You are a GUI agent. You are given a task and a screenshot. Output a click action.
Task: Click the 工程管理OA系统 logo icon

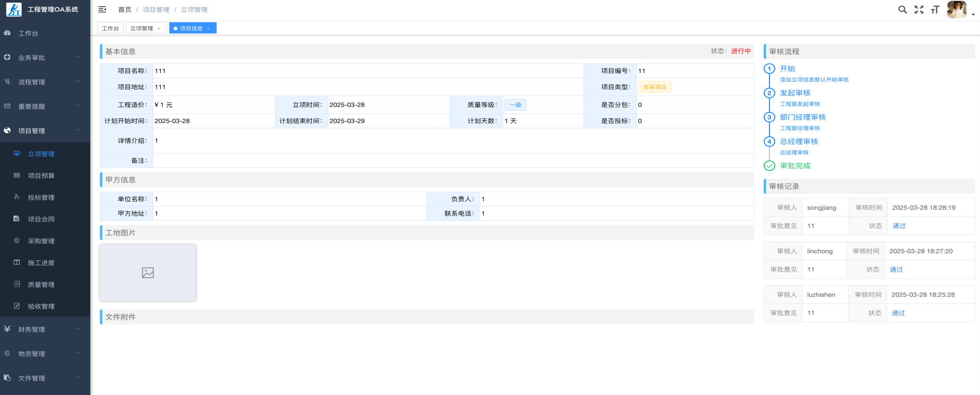pyautogui.click(x=14, y=9)
